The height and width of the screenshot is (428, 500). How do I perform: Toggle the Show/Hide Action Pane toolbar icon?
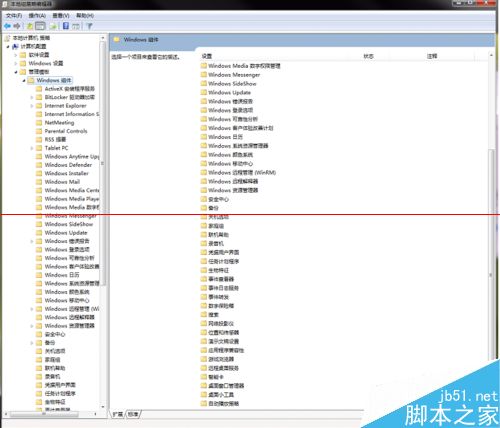click(76, 26)
